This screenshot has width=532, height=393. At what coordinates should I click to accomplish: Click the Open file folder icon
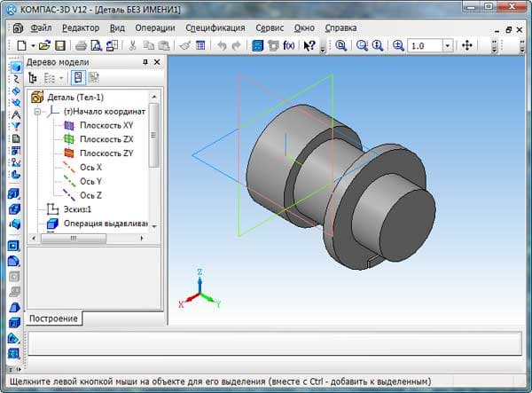[x=44, y=45]
